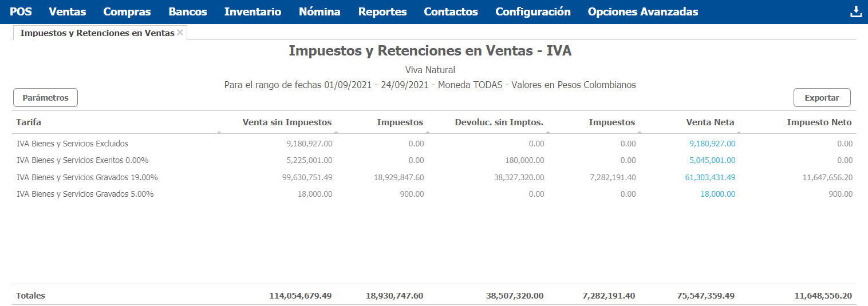The width and height of the screenshot is (868, 306).
Task: Open the Nómina menu
Action: pyautogui.click(x=319, y=11)
